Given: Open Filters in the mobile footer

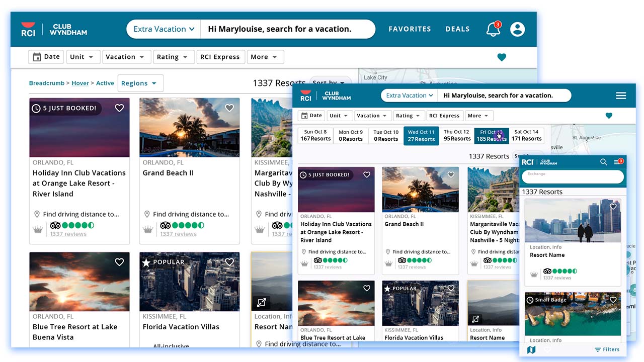Looking at the screenshot, I should (x=607, y=349).
